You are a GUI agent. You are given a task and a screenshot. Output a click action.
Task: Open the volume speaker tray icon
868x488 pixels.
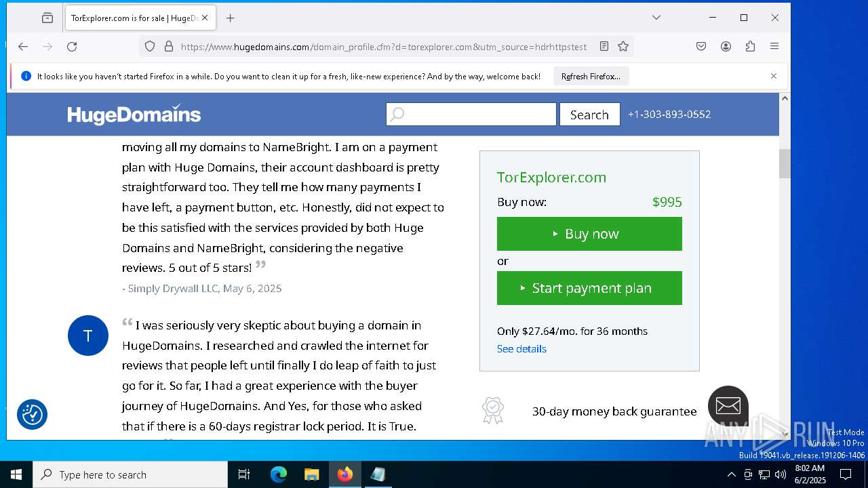tap(781, 474)
